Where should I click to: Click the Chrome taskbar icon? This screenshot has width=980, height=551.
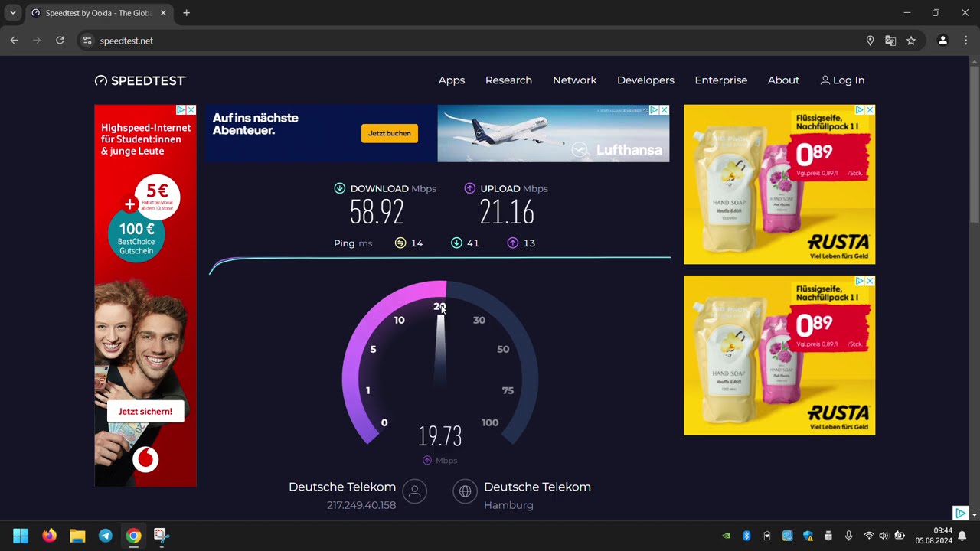134,536
